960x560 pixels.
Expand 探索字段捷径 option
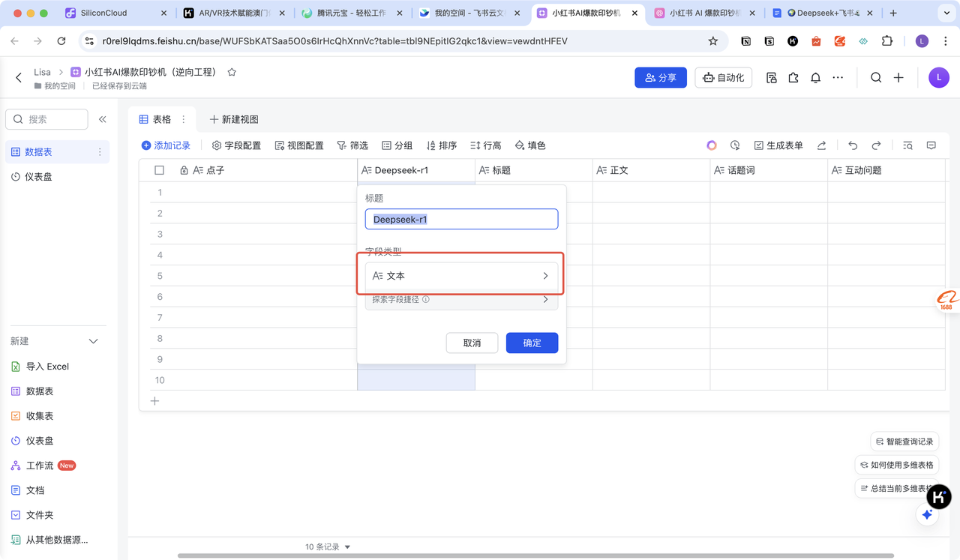pos(461,300)
